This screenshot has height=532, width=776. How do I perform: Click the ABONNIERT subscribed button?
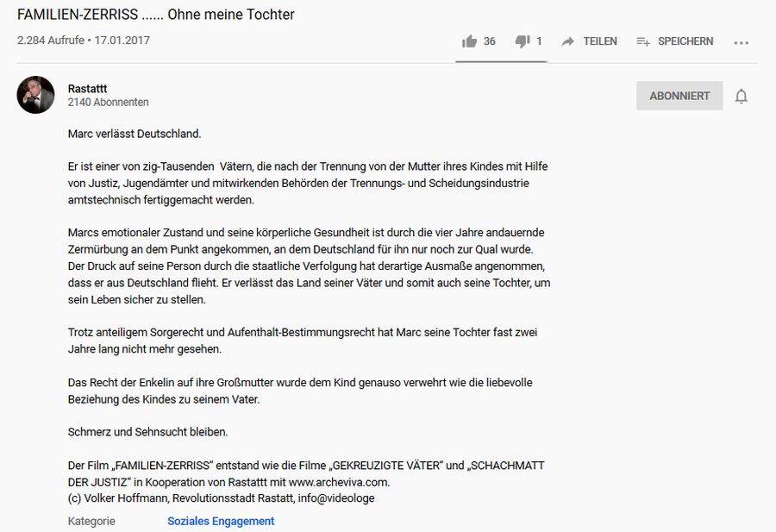(x=679, y=96)
